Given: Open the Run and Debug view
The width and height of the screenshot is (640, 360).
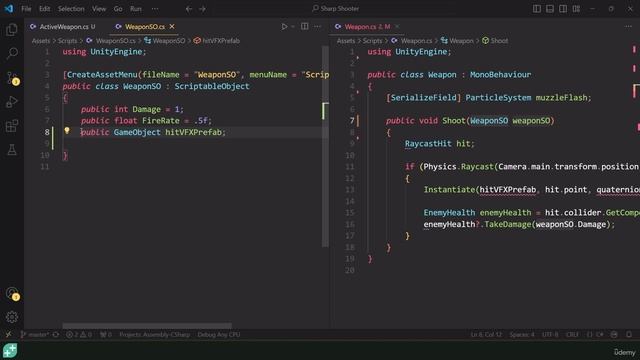Looking at the screenshot, I should (x=12, y=102).
